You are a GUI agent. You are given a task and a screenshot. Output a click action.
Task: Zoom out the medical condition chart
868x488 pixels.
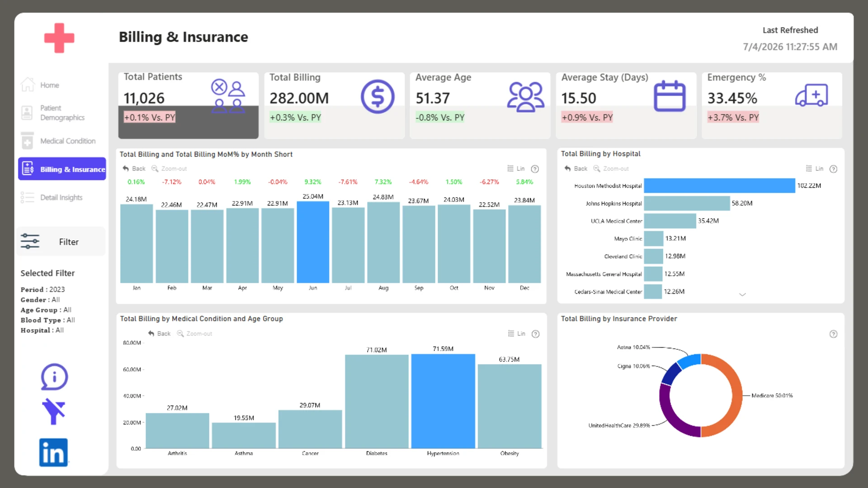[194, 333]
